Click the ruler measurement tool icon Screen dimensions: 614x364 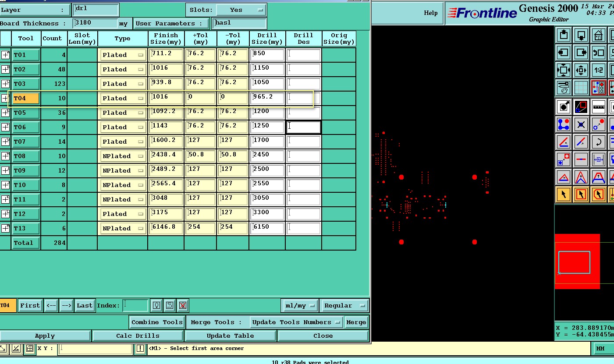[598, 106]
